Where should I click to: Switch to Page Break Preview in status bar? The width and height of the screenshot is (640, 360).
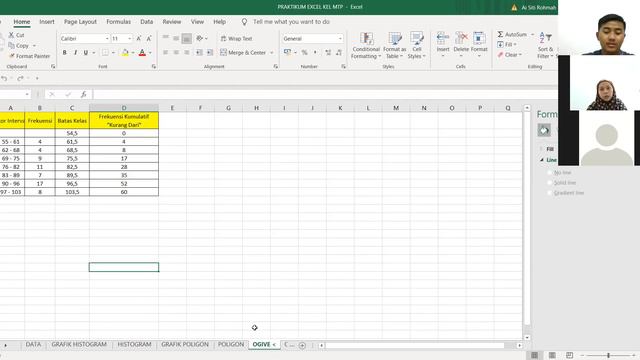[569, 356]
